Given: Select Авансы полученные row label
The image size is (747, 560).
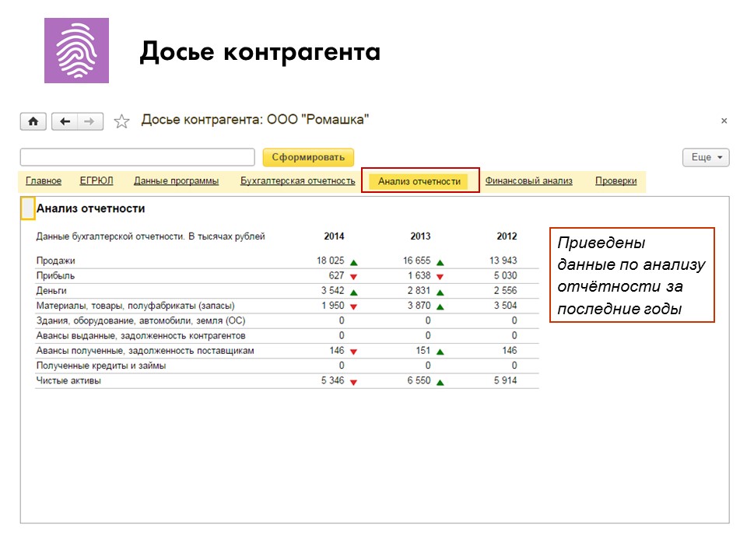Looking at the screenshot, I should pos(145,351).
